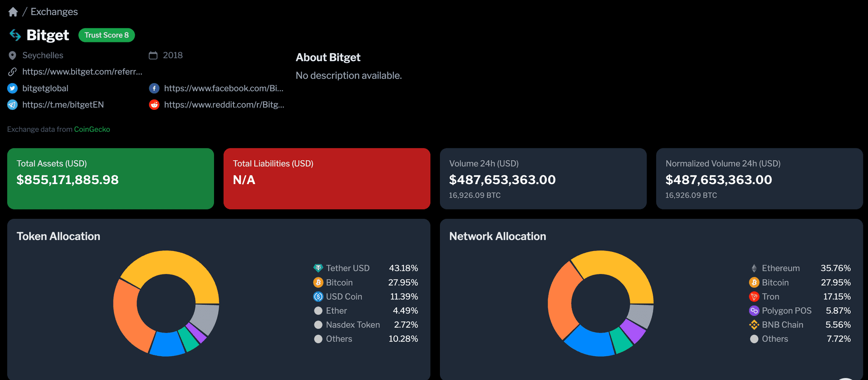Screen dimensions: 868x380
Task: Click the 11.39% USD Coin value
Action: [x=404, y=296]
